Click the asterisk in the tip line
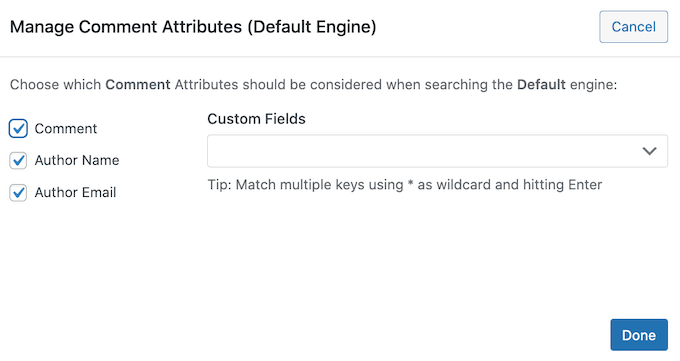 click(x=410, y=183)
